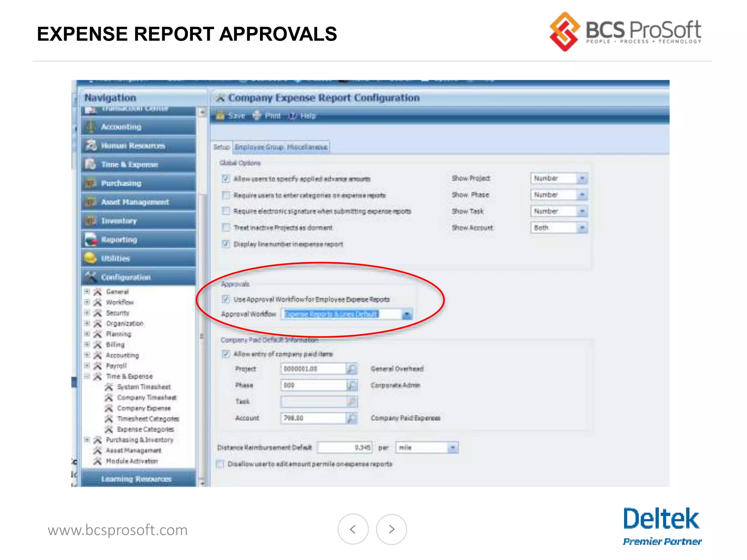This screenshot has width=747, height=560.
Task: Select Planning in configuration tree
Action: click(118, 334)
